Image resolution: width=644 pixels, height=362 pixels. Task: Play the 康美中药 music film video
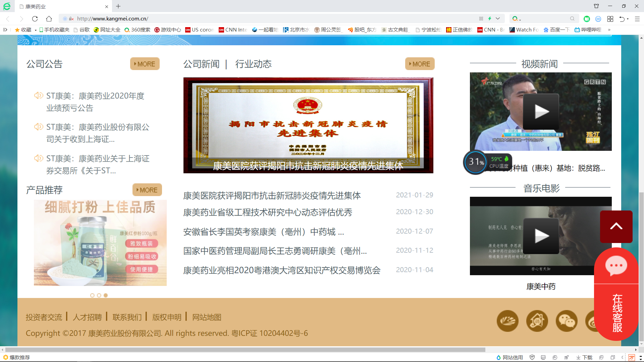coord(541,236)
